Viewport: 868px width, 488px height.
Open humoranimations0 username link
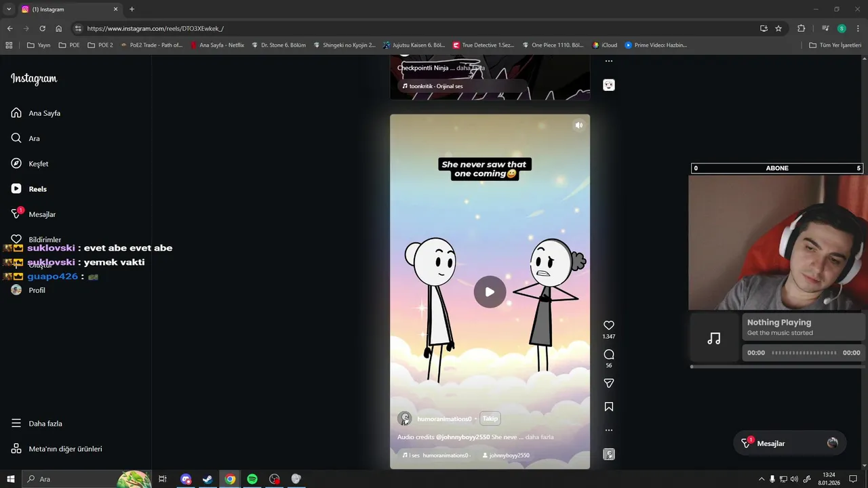[444, 419]
